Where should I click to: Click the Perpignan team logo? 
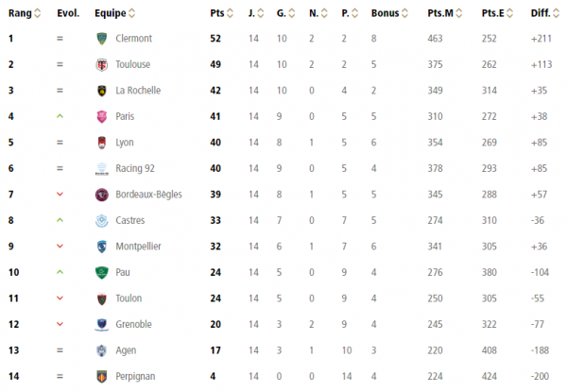tap(102, 376)
